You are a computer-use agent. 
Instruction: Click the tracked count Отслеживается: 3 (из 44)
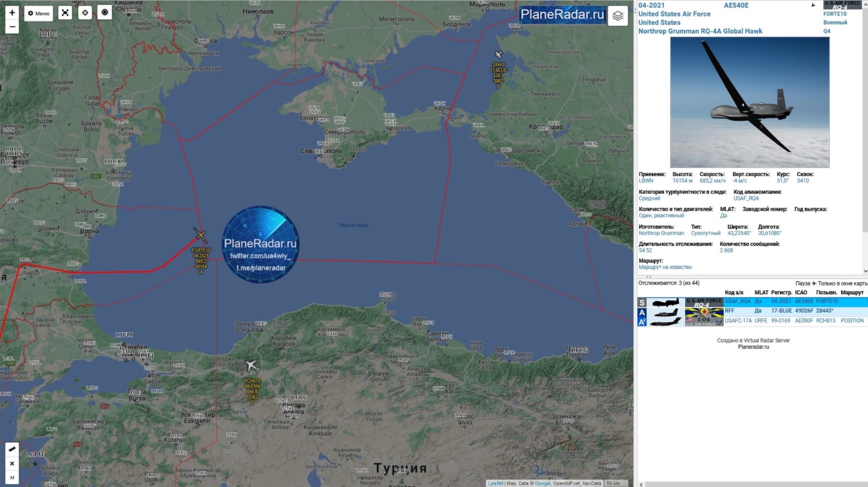click(669, 283)
